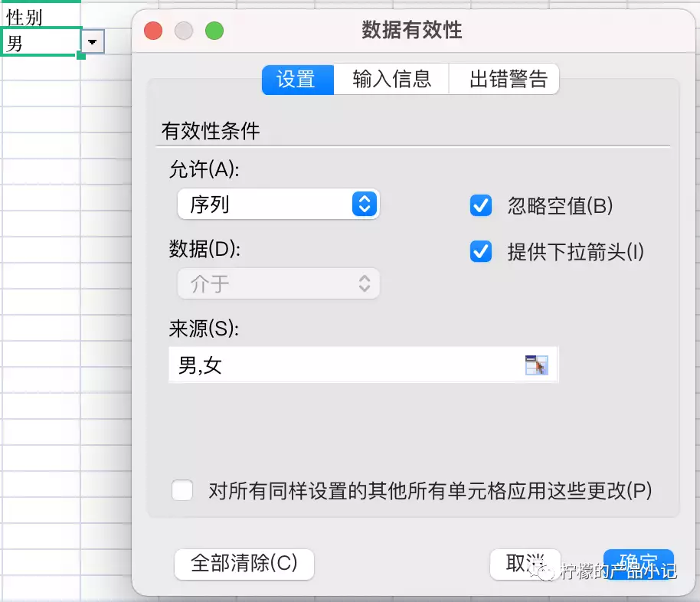Click the range selector icon in source field
700x602 pixels.
(x=537, y=365)
